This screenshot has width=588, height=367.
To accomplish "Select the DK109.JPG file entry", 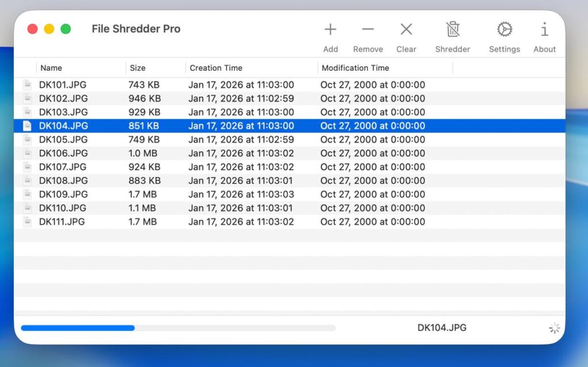I will [63, 194].
